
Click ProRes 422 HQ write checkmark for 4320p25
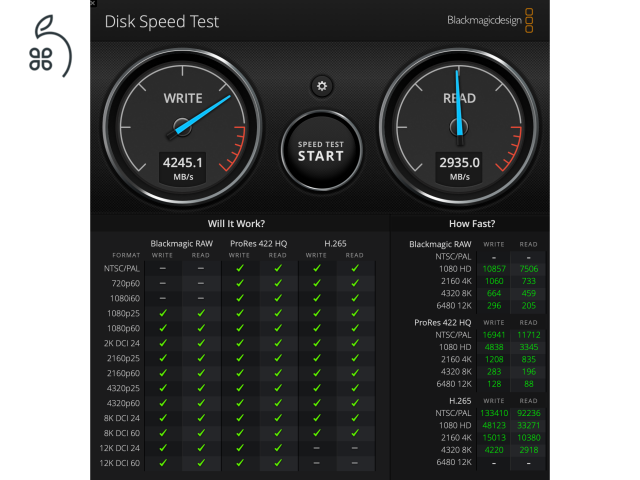pyautogui.click(x=240, y=388)
